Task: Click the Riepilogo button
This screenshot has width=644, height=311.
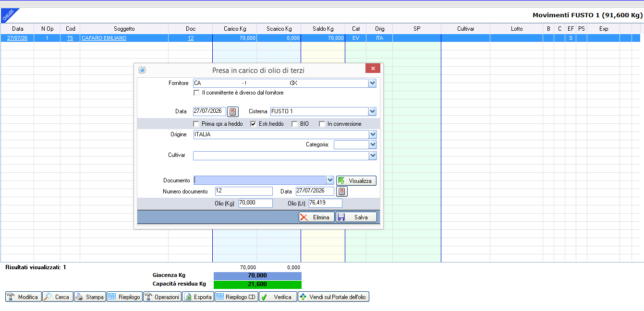Action: [x=124, y=297]
